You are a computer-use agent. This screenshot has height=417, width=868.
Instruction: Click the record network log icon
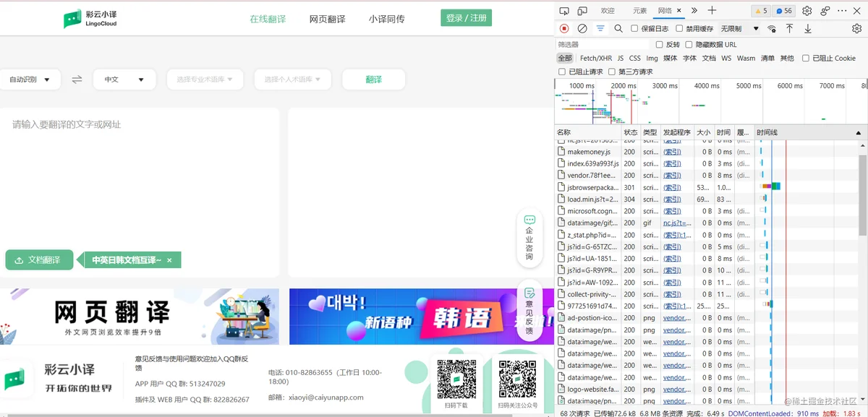[x=564, y=29]
